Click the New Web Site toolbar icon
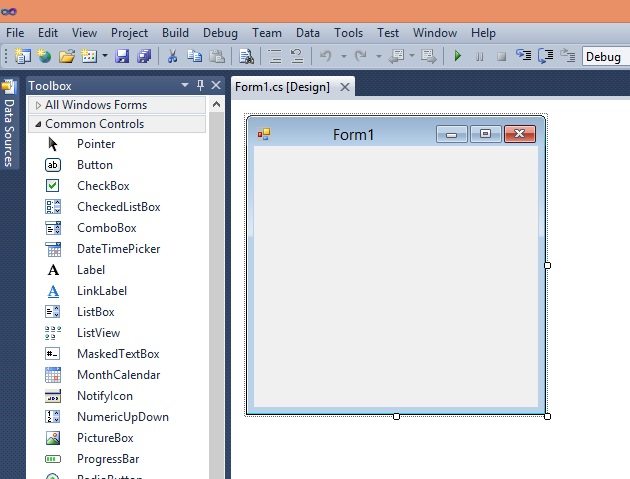Image resolution: width=630 pixels, height=479 pixels. tap(44, 56)
